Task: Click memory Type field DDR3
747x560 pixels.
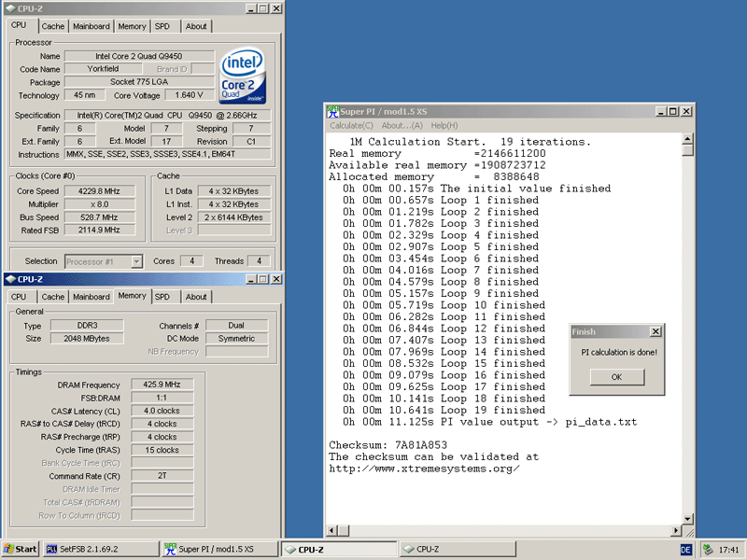Action: 87,325
